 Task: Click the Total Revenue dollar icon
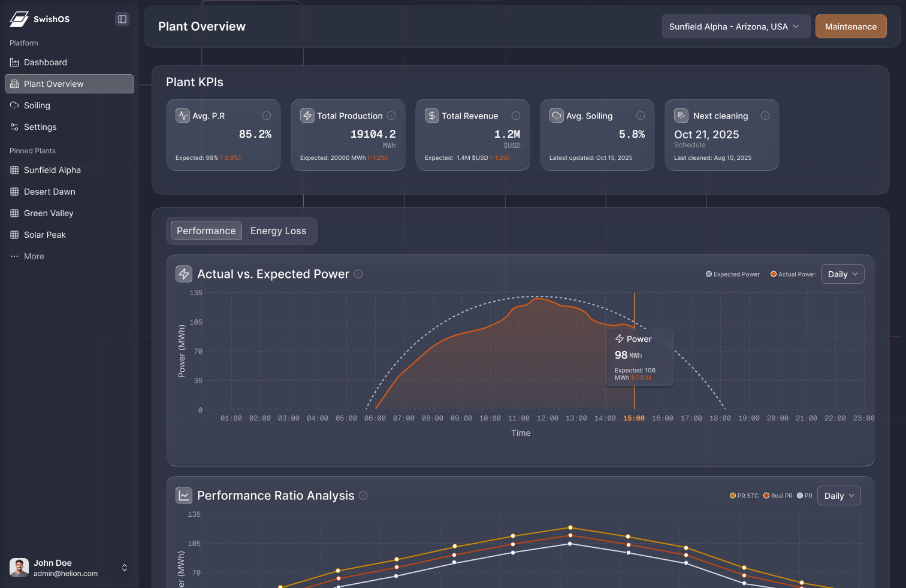(432, 116)
